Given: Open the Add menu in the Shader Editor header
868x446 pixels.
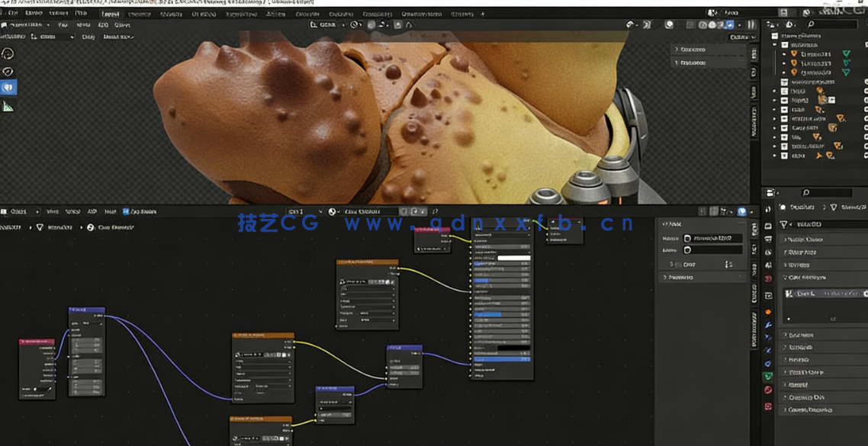Looking at the screenshot, I should (x=91, y=212).
